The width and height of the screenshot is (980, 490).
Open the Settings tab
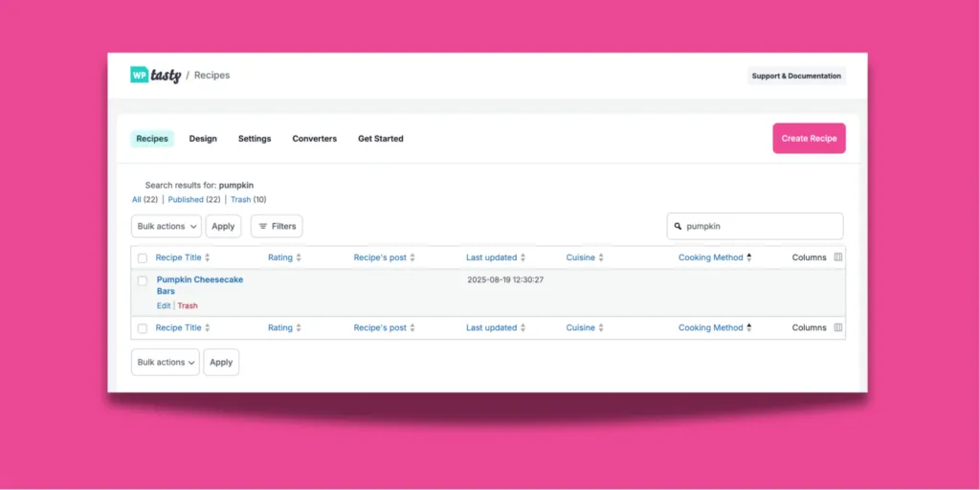point(255,139)
